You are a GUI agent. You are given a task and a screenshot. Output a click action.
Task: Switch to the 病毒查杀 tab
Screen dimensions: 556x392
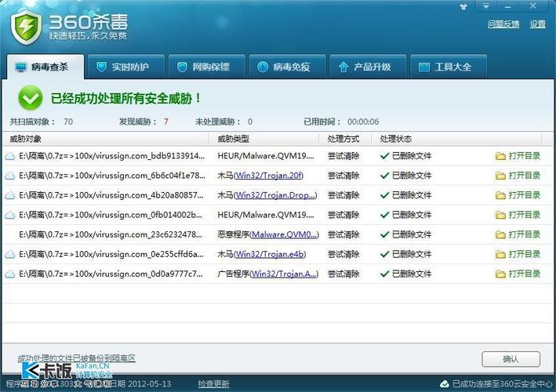coord(45,67)
